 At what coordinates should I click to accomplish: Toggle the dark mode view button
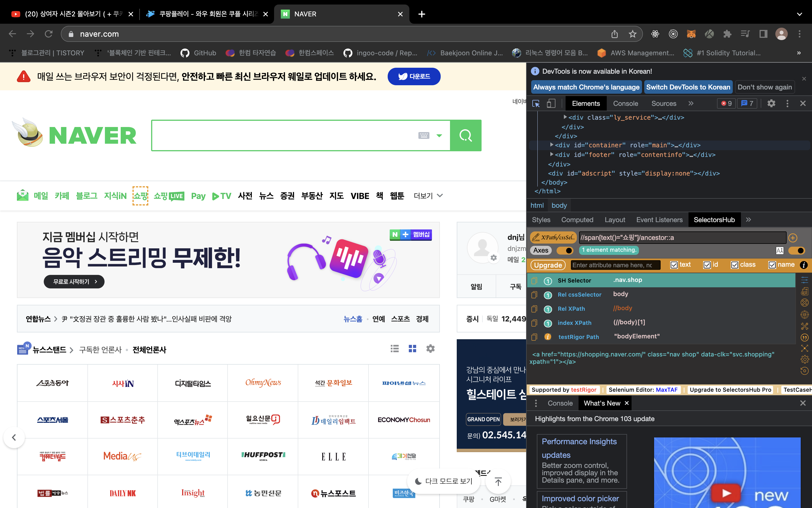pyautogui.click(x=443, y=481)
